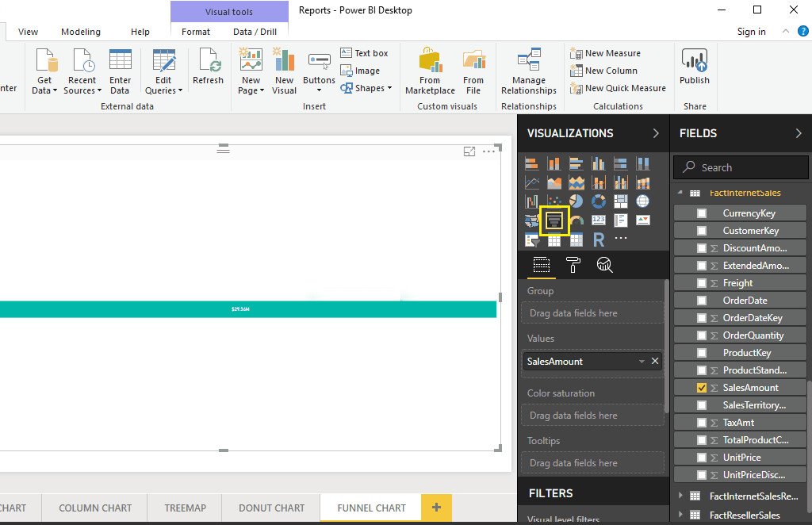Open the Edit Queries dropdown arrow
Viewport: 812px width, 525px height.
[x=180, y=90]
